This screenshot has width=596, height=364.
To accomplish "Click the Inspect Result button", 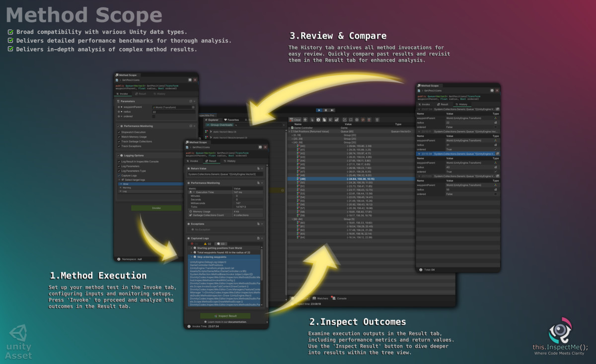I will click(x=225, y=316).
